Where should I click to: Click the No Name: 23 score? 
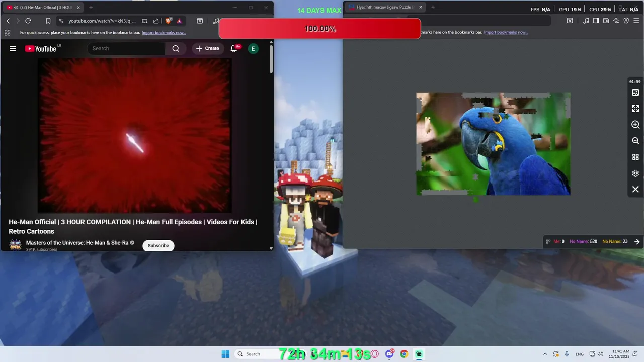pos(615,242)
